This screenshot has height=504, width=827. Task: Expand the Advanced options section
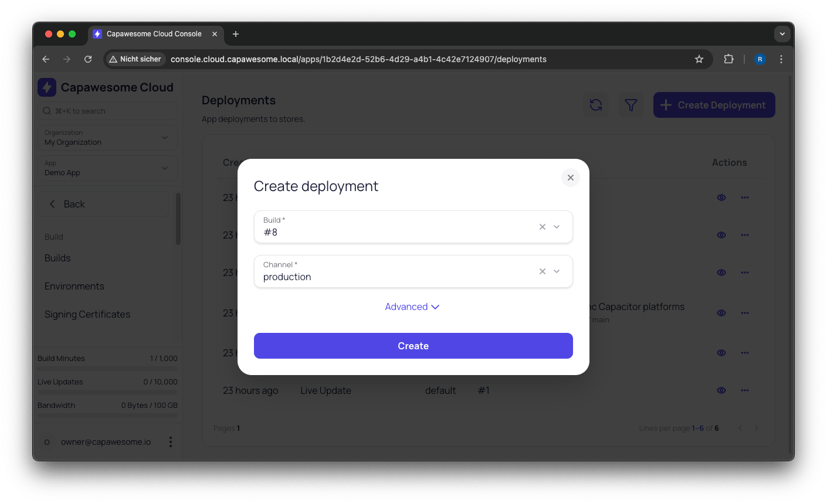pyautogui.click(x=412, y=307)
